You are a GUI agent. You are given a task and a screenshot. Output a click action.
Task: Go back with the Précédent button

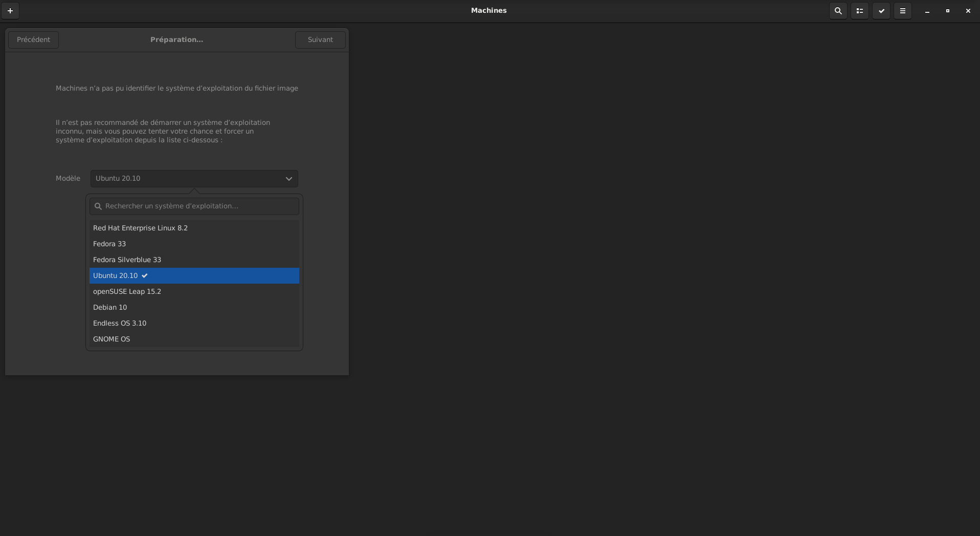click(x=33, y=40)
